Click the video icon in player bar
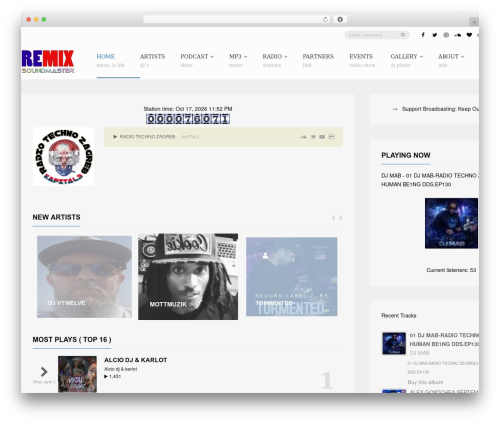 coord(322,137)
